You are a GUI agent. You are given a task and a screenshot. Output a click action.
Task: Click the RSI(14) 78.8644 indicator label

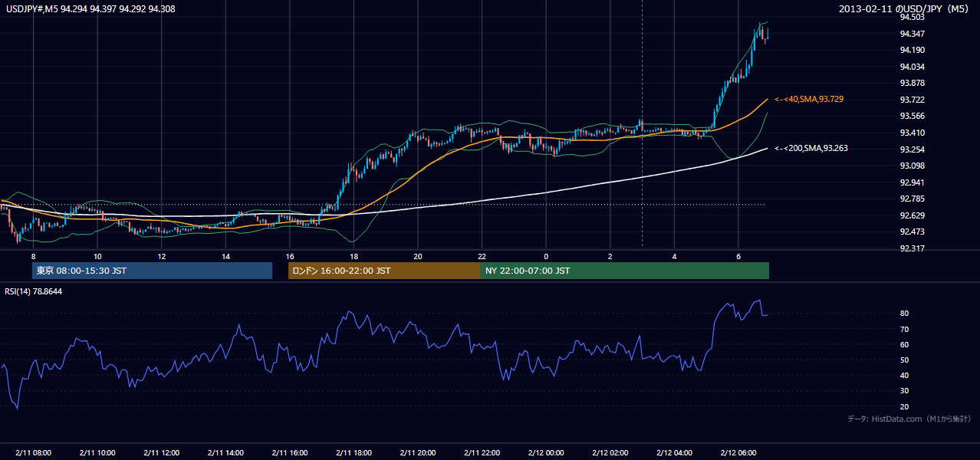[x=34, y=291]
